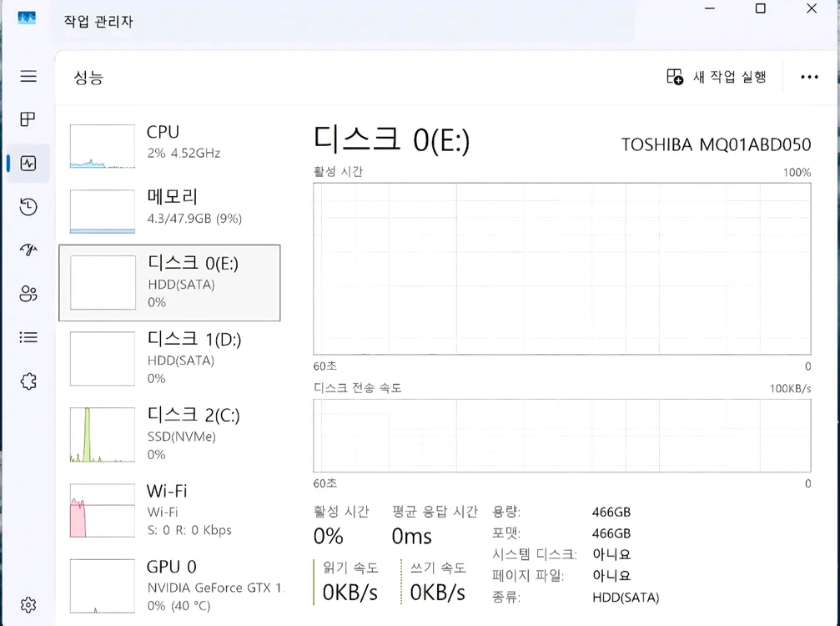
Task: Click the CPU usage mini graph
Action: pyautogui.click(x=103, y=146)
